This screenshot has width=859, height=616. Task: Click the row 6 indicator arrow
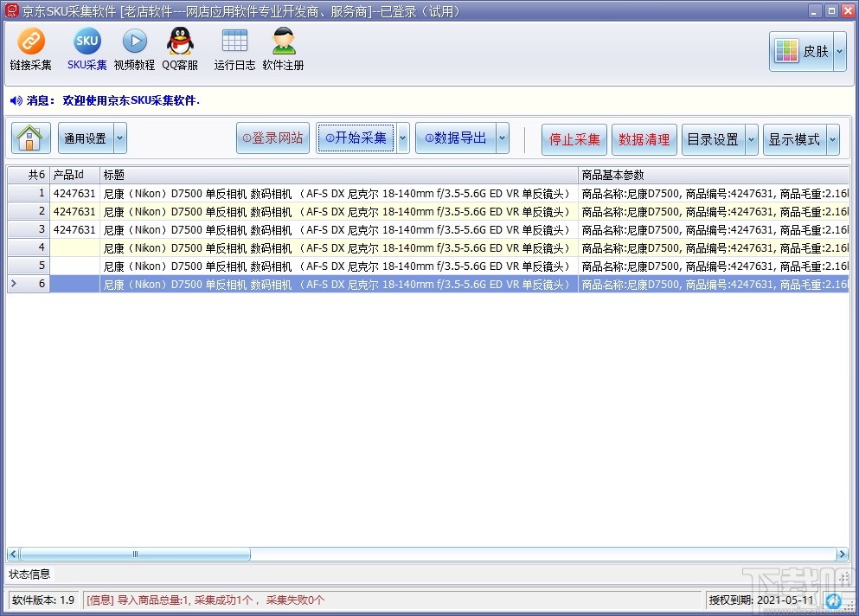pos(14,283)
